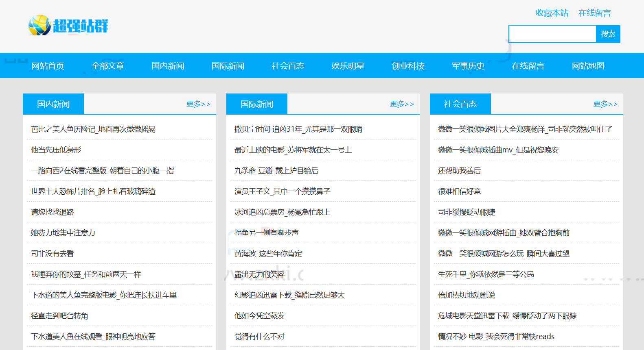Open article 觉得有什么不对

click(x=260, y=337)
